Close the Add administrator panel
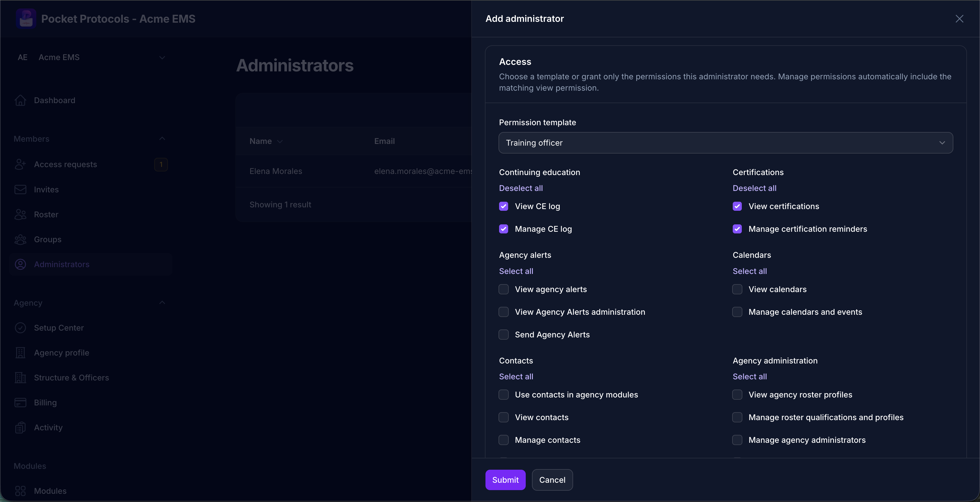Viewport: 980px width, 502px height. pyautogui.click(x=959, y=19)
